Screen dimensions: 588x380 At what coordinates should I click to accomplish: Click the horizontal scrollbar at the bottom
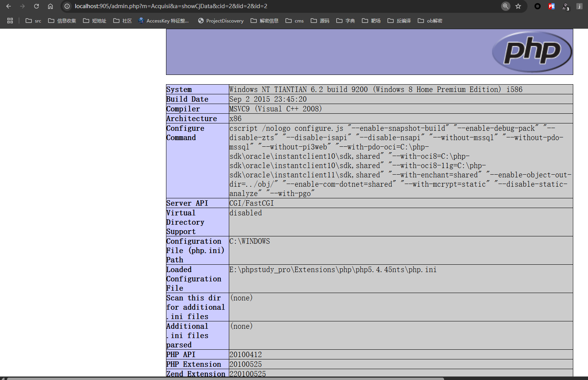point(225,378)
